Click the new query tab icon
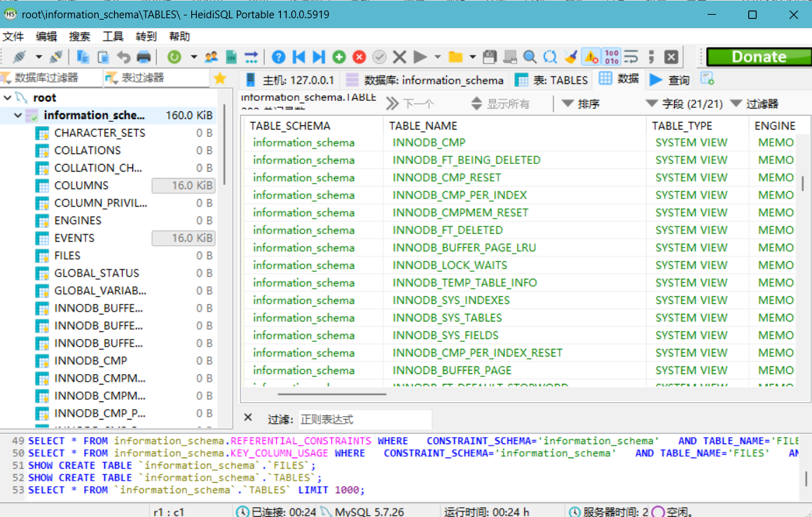 coord(708,78)
